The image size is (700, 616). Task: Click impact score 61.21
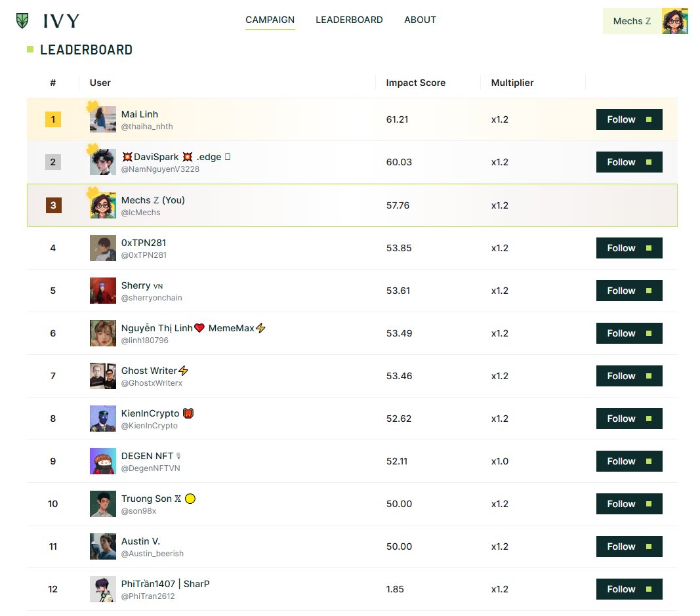tap(398, 119)
